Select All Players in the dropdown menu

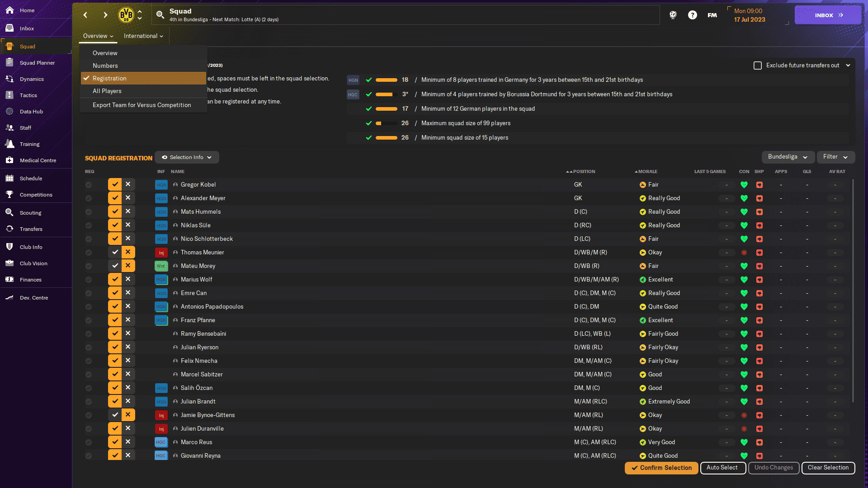click(143, 91)
